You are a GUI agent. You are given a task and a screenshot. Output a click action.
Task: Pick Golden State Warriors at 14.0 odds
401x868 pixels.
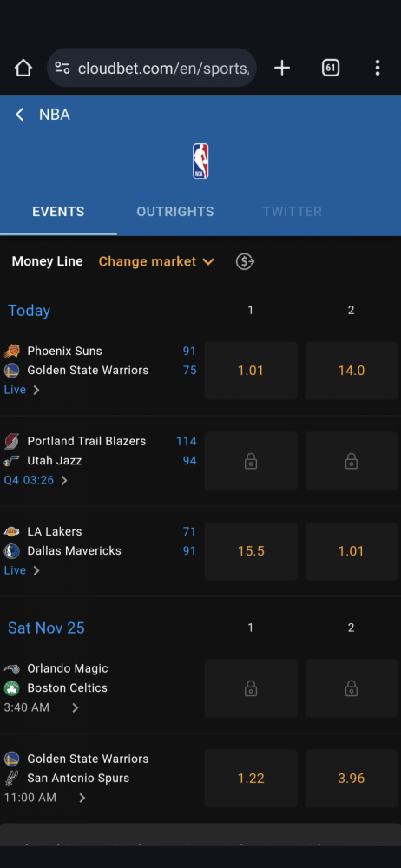352,371
